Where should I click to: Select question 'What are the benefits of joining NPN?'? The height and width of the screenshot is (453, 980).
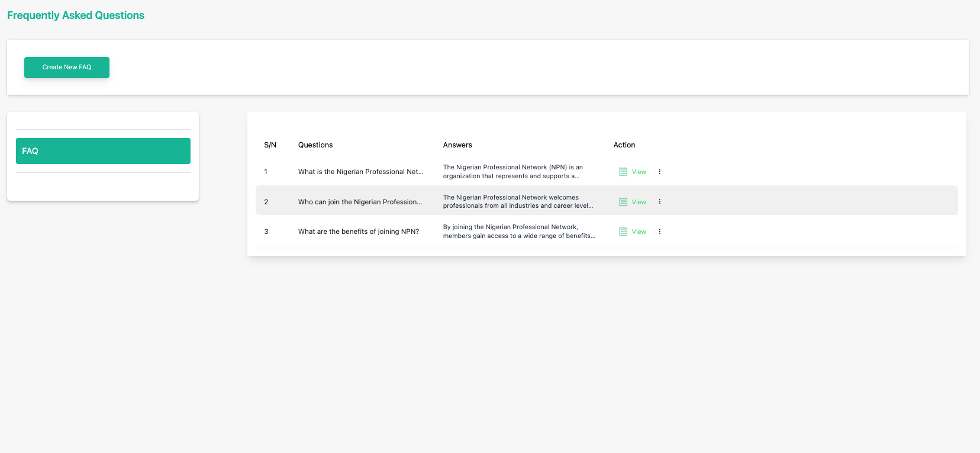(x=359, y=232)
